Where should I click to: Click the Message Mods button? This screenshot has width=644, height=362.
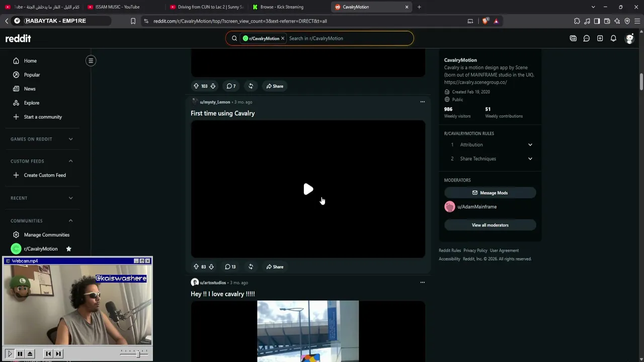[490, 193]
